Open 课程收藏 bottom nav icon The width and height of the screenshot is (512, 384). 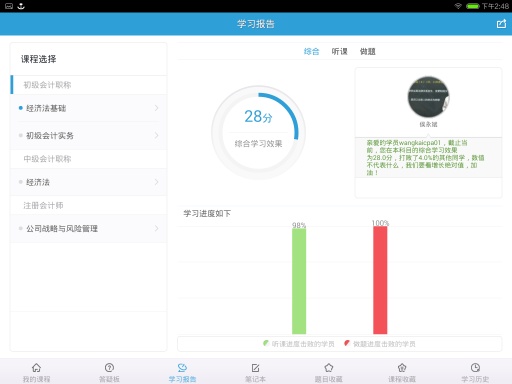tap(402, 368)
